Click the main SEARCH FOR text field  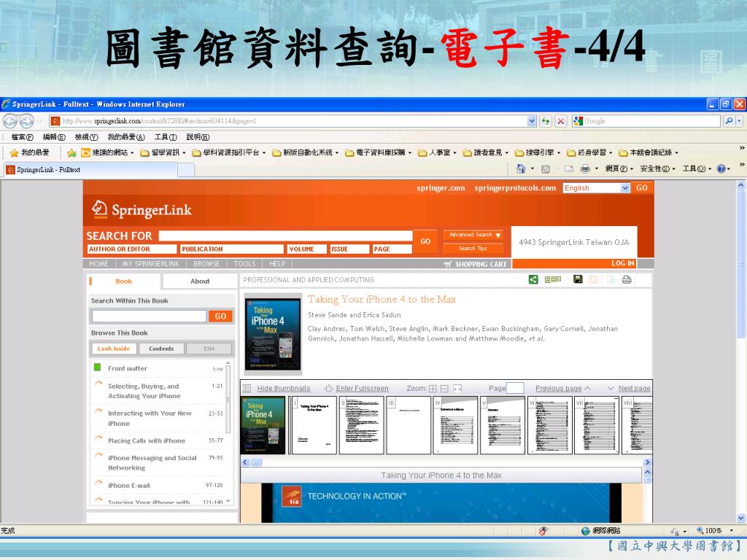pos(285,236)
